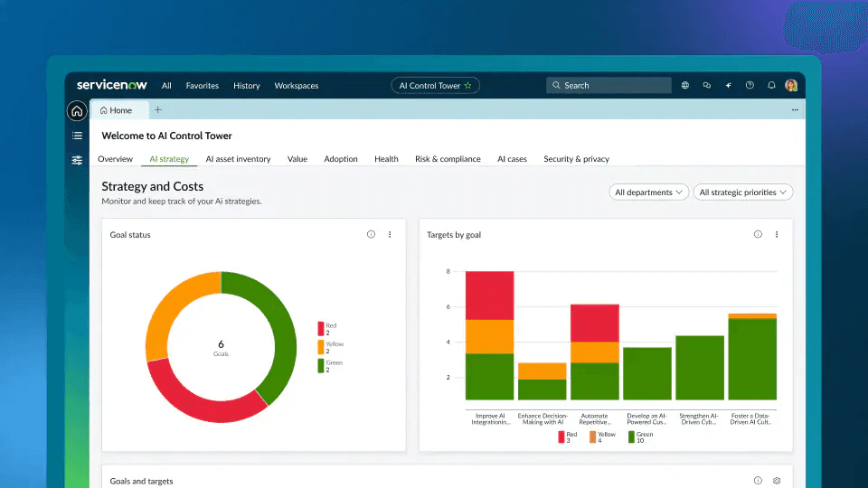The width and height of the screenshot is (868, 488).
Task: Click the "Welcome to AI Control Tower" title
Action: [166, 136]
